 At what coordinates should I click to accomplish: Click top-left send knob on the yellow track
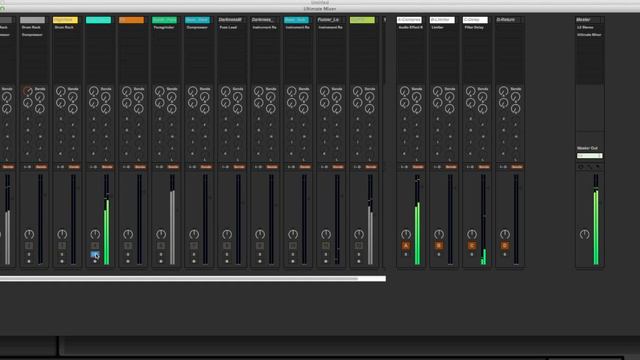(x=61, y=91)
